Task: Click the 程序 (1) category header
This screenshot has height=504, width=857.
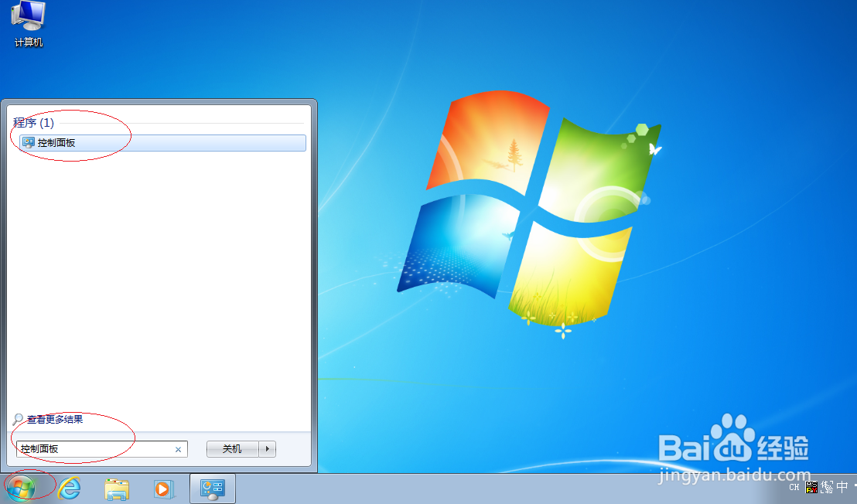Action: 33,123
